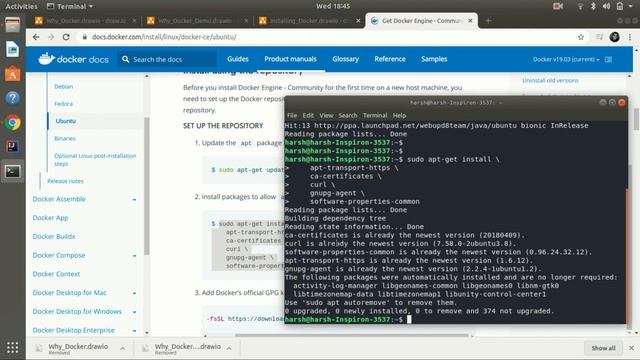
Task: Open the Docker App sidebar link
Action: pos(50,218)
